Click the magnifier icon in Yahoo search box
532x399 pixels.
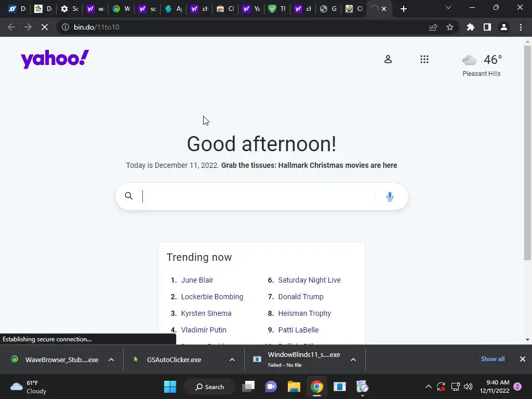pyautogui.click(x=129, y=196)
